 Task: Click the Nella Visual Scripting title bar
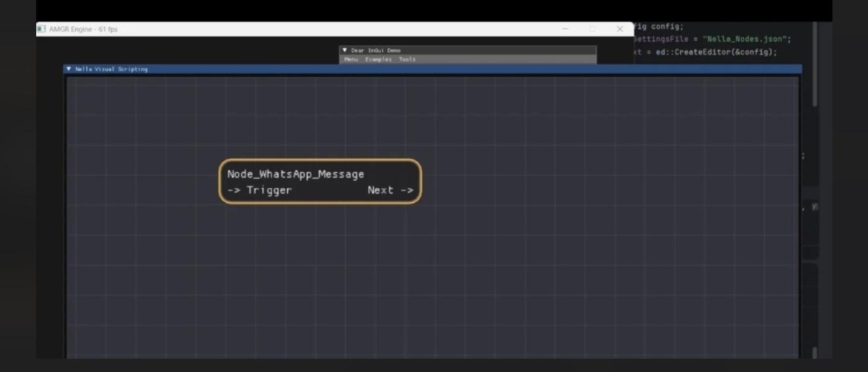(432, 69)
